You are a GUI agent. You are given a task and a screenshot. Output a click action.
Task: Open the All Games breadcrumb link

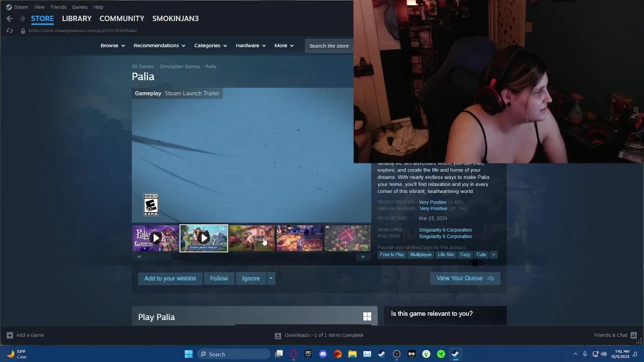click(143, 66)
